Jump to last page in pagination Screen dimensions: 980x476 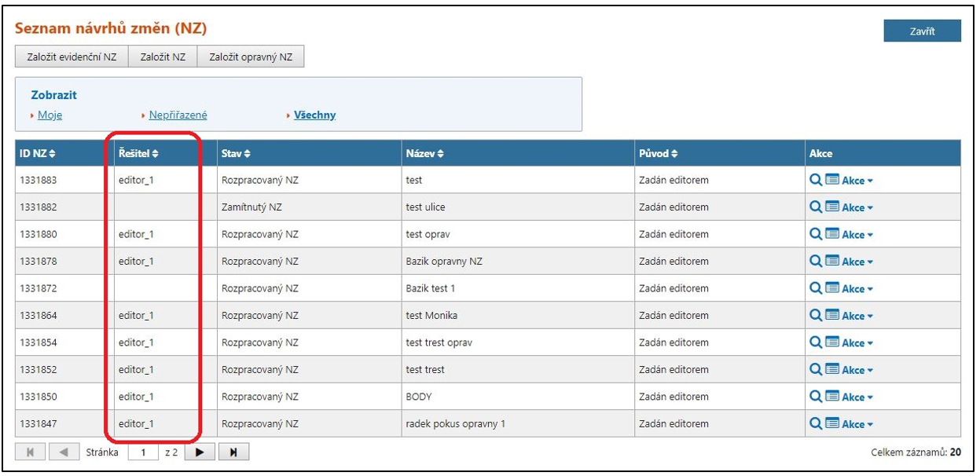tap(233, 452)
